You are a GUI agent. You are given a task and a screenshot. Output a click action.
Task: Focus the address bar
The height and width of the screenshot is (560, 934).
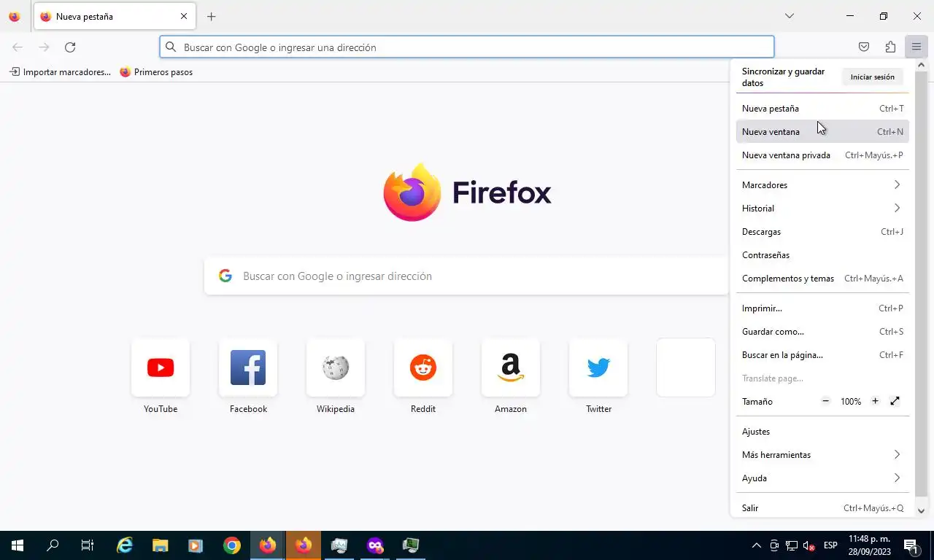(467, 47)
